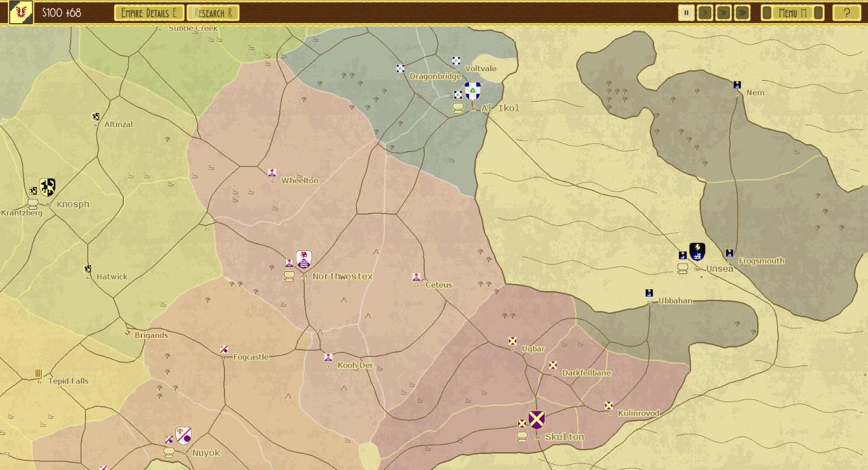
Task: Open the Empire Details panel
Action: coord(149,13)
